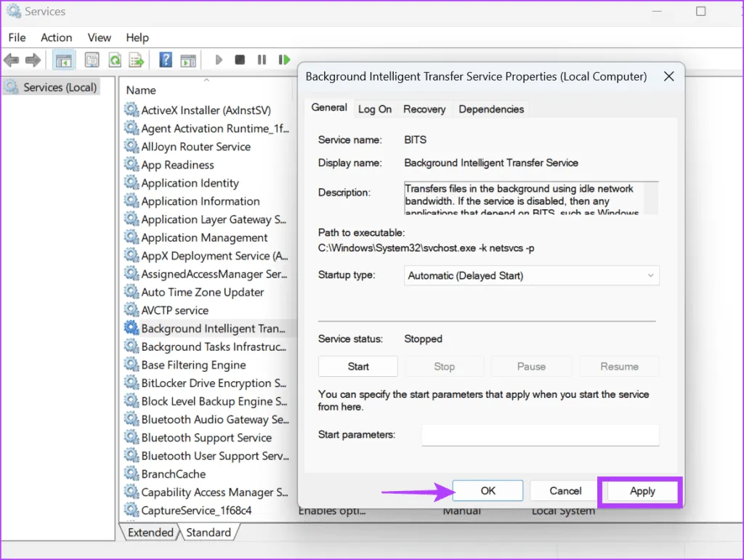Select Services (Local) in the left tree
This screenshot has height=560, width=744.
click(60, 87)
